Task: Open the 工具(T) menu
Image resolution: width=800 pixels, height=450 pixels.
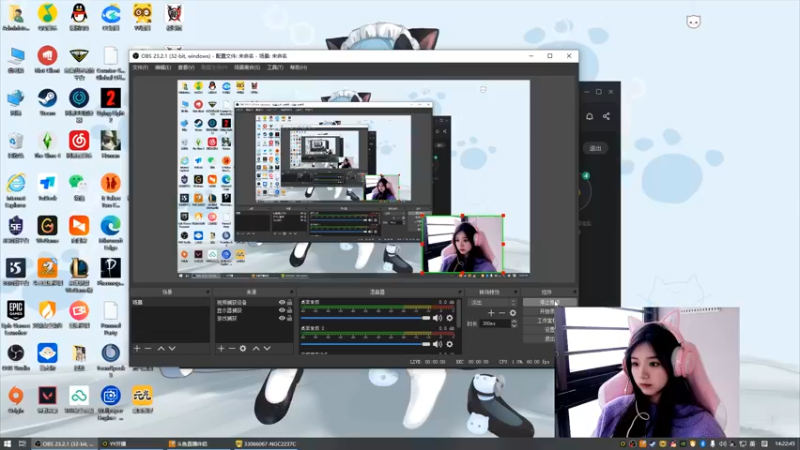Action: (x=275, y=67)
